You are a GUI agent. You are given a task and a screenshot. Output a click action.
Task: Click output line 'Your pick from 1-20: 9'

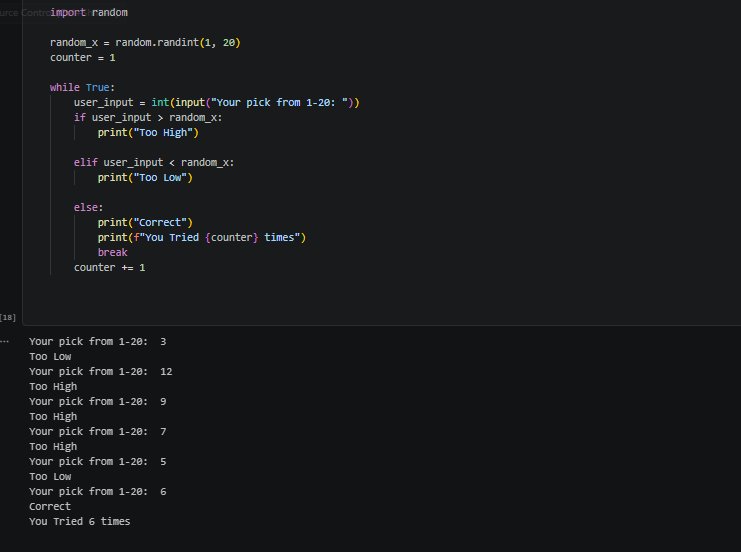click(97, 402)
